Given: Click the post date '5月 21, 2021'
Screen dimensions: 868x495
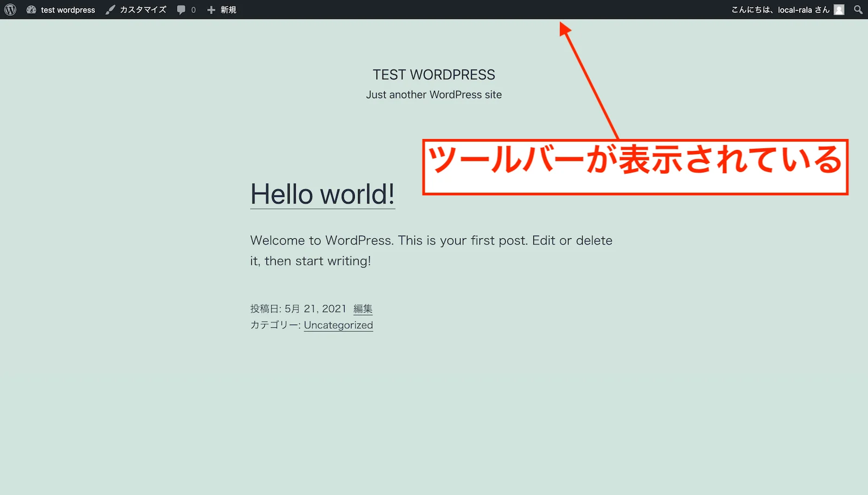Looking at the screenshot, I should click(315, 309).
